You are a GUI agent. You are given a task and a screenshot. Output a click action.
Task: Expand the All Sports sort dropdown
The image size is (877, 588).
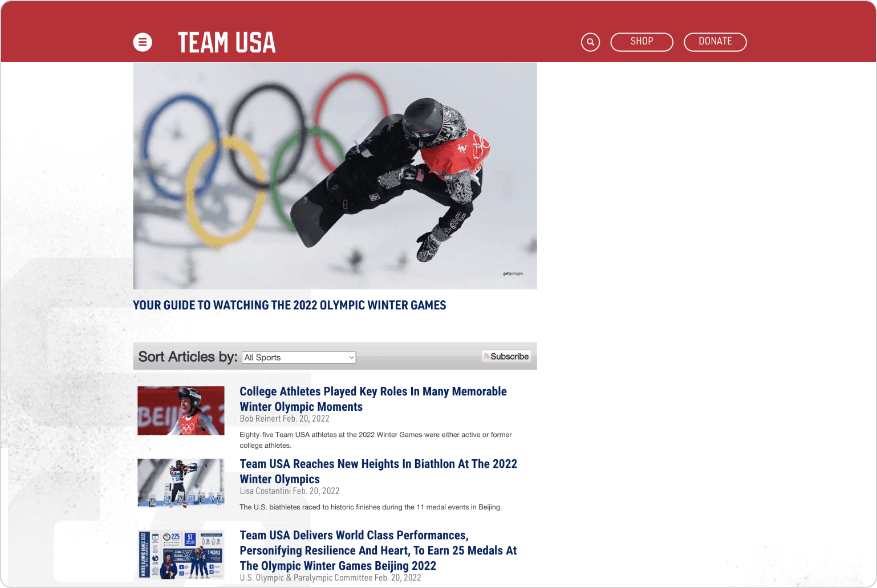299,357
